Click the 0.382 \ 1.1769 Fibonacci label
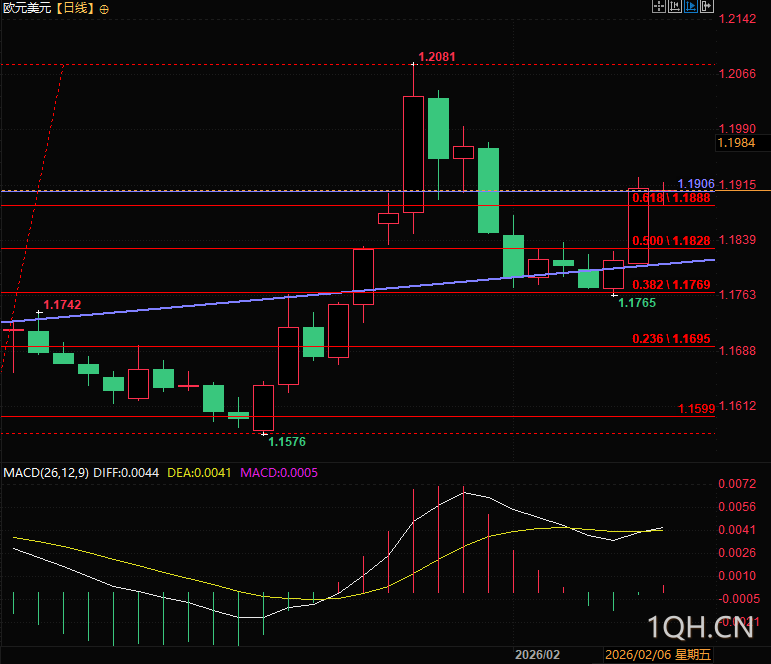Viewport: 771px width, 664px height. click(671, 284)
